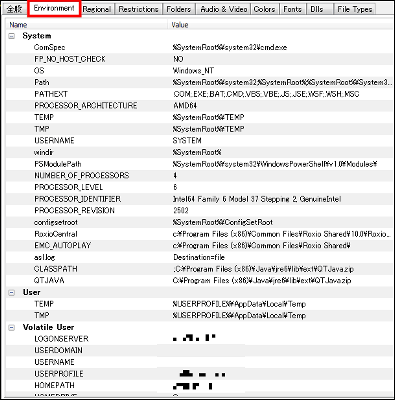Open the Restrictions tab
Screen dimensions: 395x400
138,9
